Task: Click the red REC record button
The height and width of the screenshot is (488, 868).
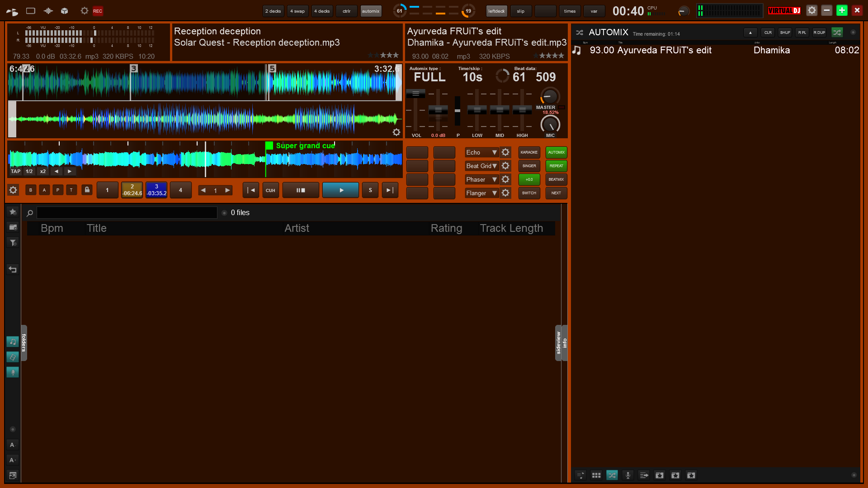Action: pos(98,11)
